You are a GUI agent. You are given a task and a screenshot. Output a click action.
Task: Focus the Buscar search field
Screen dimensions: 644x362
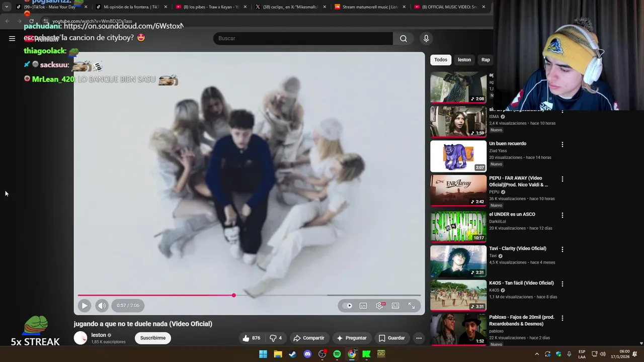[303, 38]
